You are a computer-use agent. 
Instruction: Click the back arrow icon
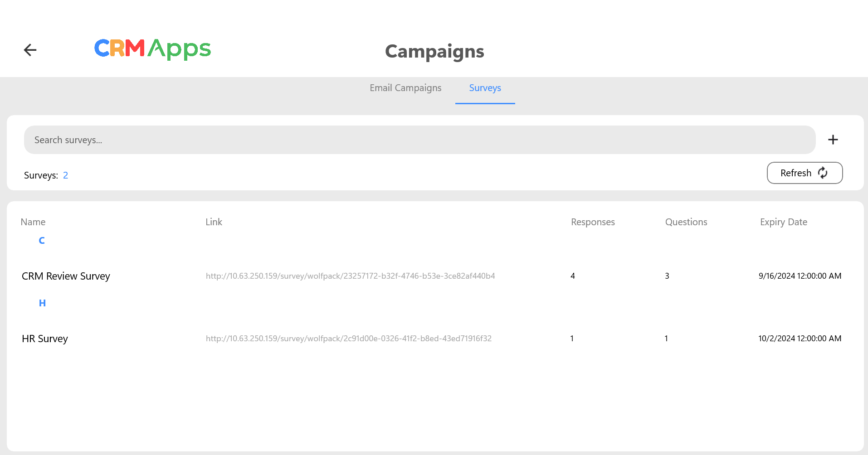[x=30, y=50]
